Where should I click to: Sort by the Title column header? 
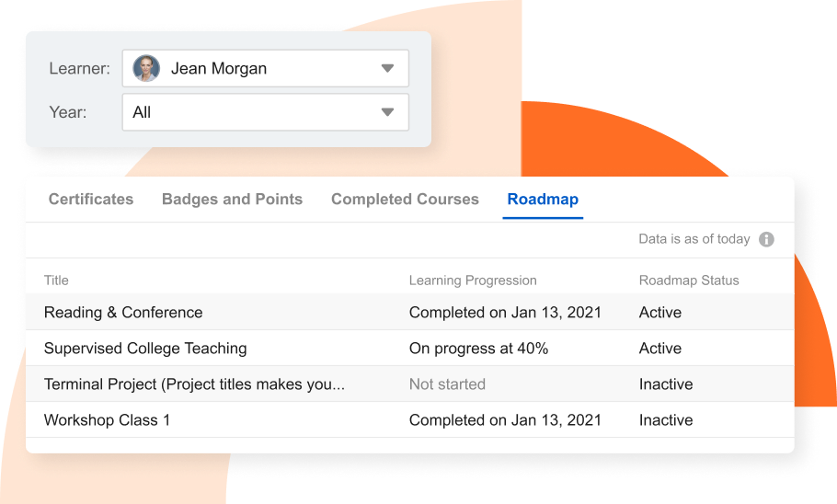(56, 281)
